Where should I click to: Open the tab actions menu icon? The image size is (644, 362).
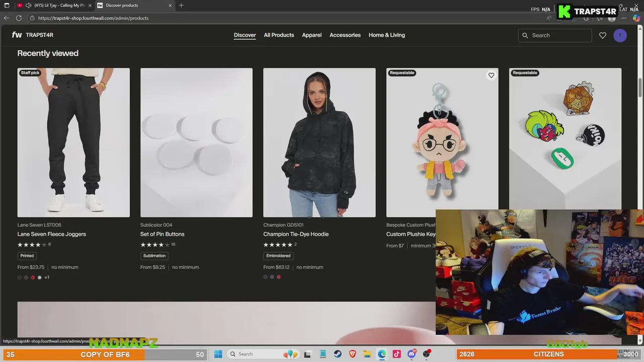[7, 6]
